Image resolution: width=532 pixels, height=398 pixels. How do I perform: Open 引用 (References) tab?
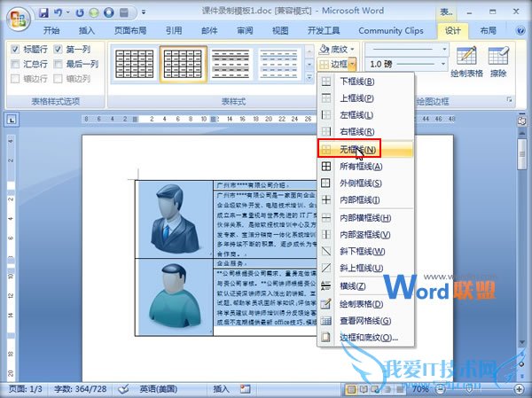pos(174,30)
